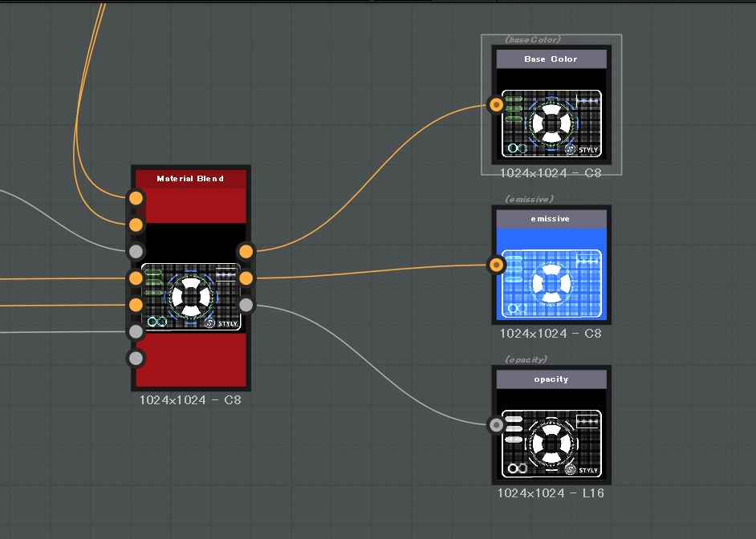Click the bottom gray input pin on Material Blend
The width and height of the screenshot is (756, 539).
pyautogui.click(x=136, y=358)
